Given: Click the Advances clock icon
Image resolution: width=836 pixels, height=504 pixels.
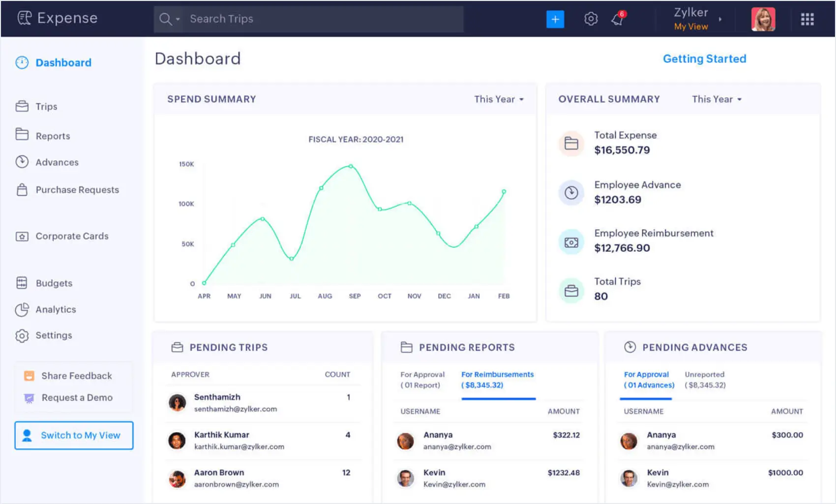Looking at the screenshot, I should pos(22,161).
